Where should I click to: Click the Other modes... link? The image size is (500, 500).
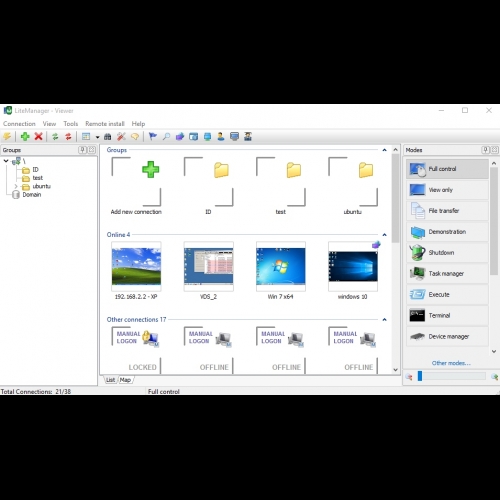451,363
